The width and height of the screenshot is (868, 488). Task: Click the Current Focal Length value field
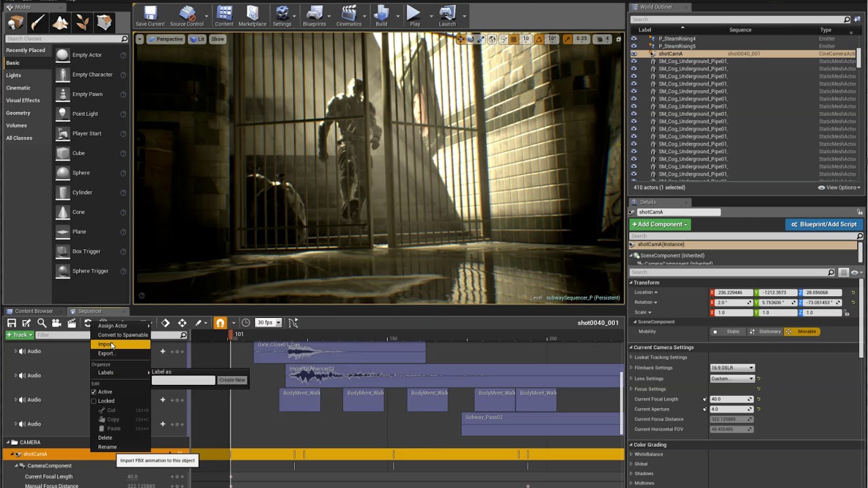728,399
